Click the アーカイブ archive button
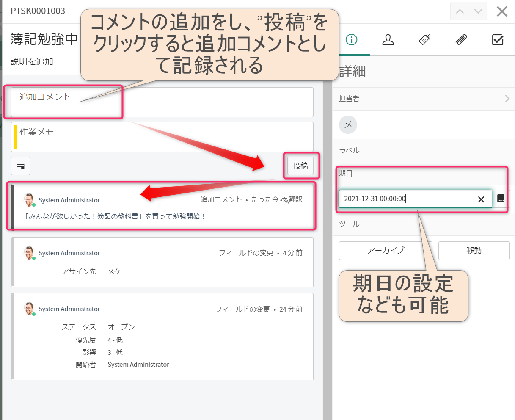The height and width of the screenshot is (420, 515). (386, 251)
